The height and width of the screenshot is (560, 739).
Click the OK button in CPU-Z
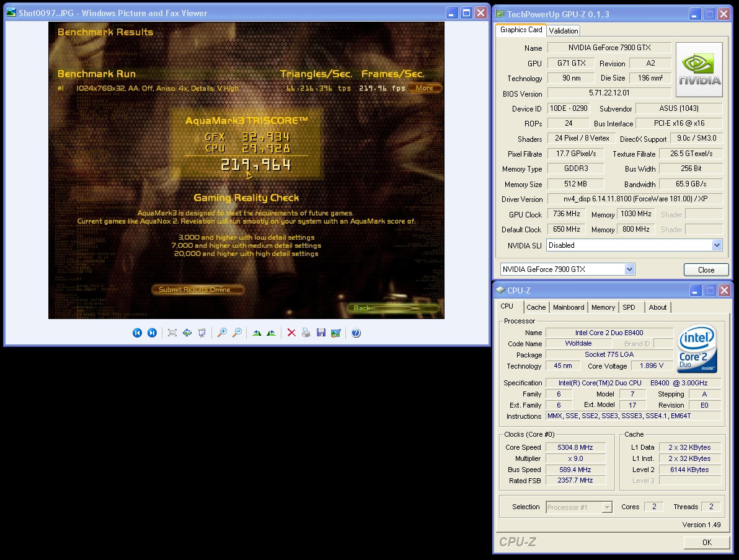pyautogui.click(x=707, y=543)
